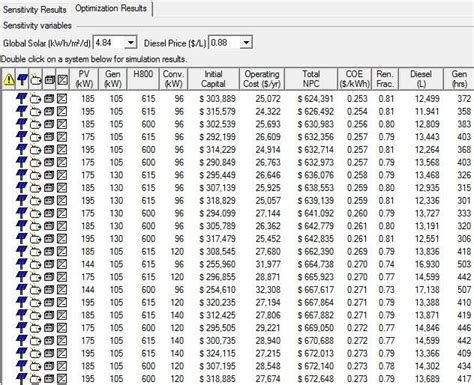
Task: Click battery icon in the $ 630,983 NPC row
Action: (49, 124)
